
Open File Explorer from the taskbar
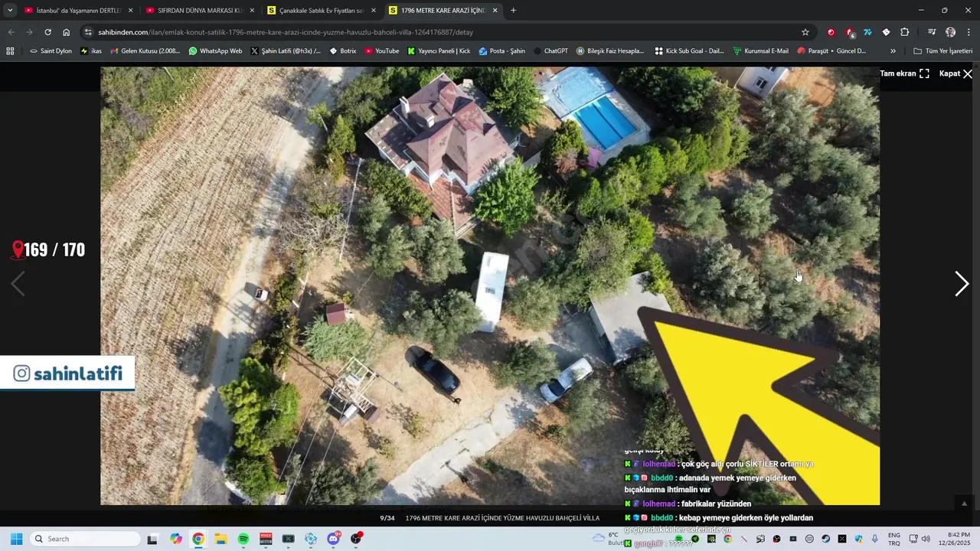[220, 539]
